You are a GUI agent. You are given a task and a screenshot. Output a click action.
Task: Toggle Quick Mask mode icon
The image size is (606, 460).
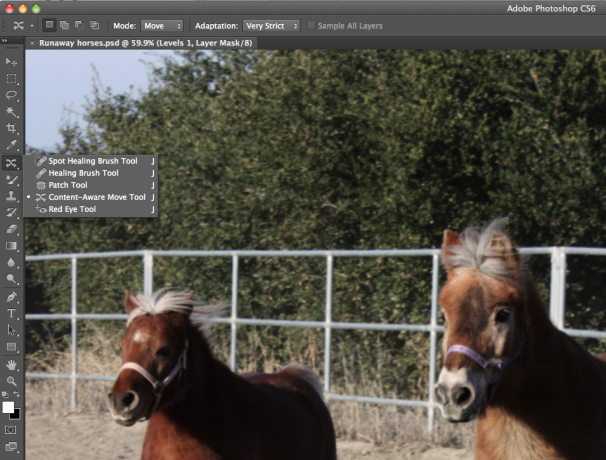[12, 430]
